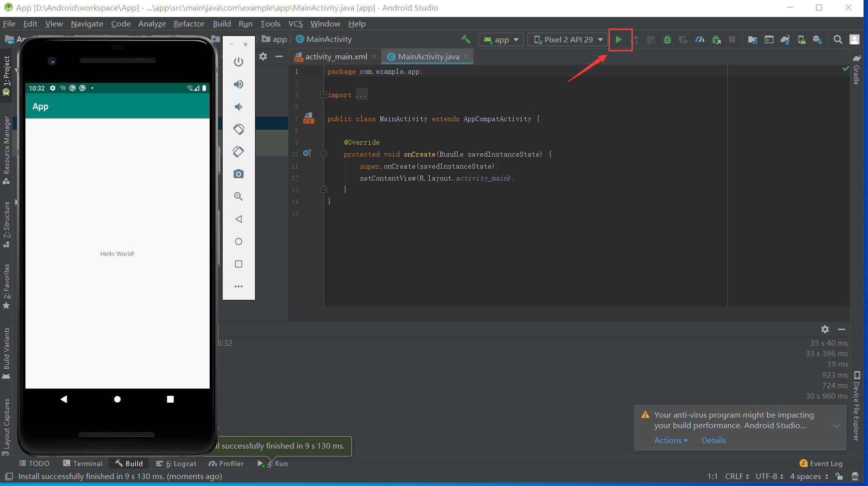Click the emulator toolbar overview square
Image resolution: width=868 pixels, height=486 pixels.
pos(239,264)
